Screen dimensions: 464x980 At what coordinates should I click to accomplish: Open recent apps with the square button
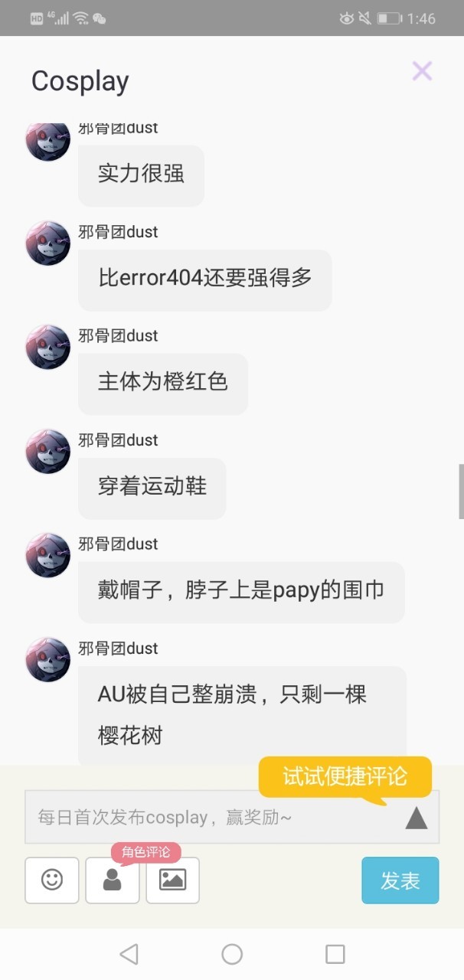click(335, 954)
